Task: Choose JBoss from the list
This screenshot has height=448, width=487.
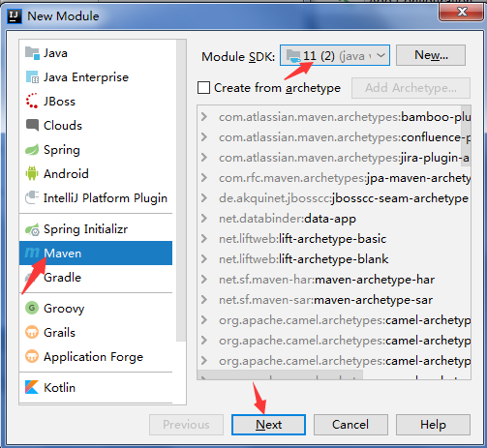Action: click(96, 101)
